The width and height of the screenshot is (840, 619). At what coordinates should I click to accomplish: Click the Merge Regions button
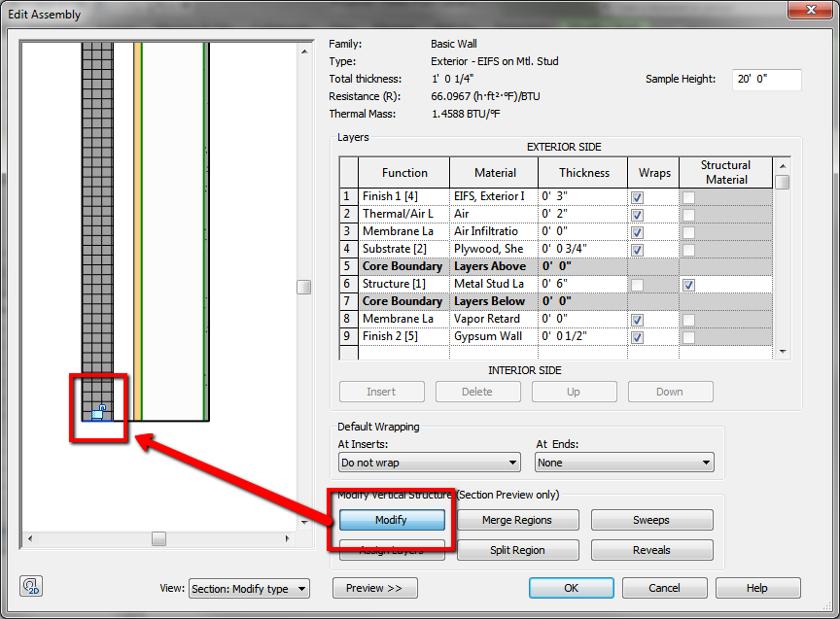tap(517, 519)
